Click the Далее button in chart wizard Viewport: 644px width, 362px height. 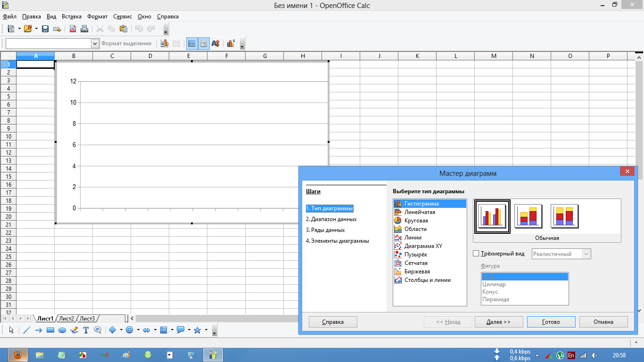tap(499, 322)
